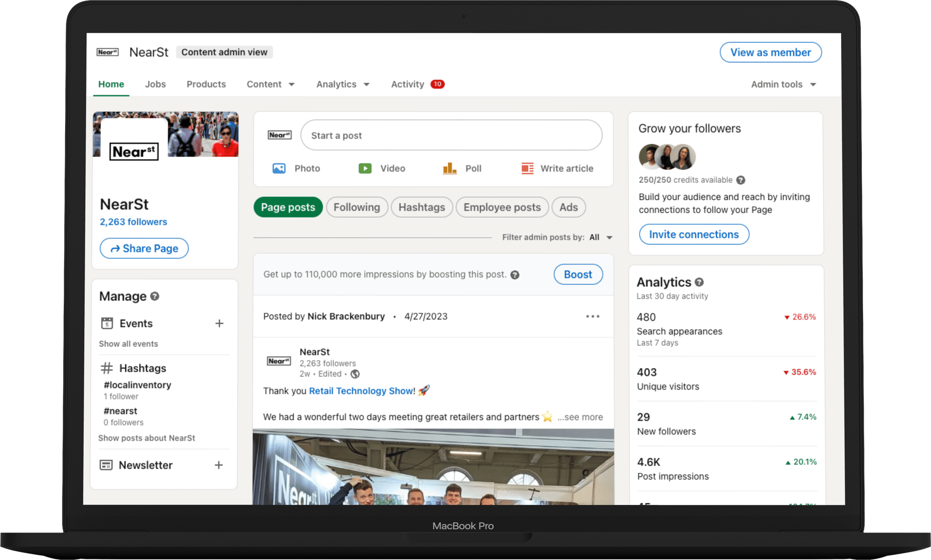The height and width of the screenshot is (560, 931).
Task: Click the connection avatars under Grow your followers
Action: click(x=667, y=157)
